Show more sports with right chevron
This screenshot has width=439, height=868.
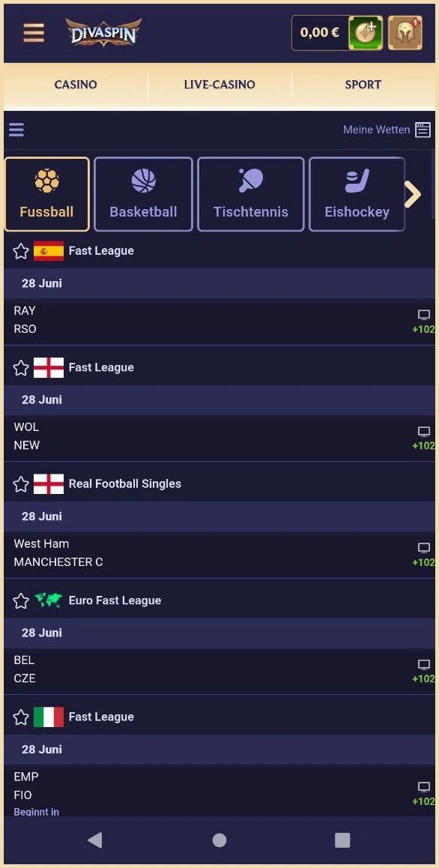coord(413,193)
